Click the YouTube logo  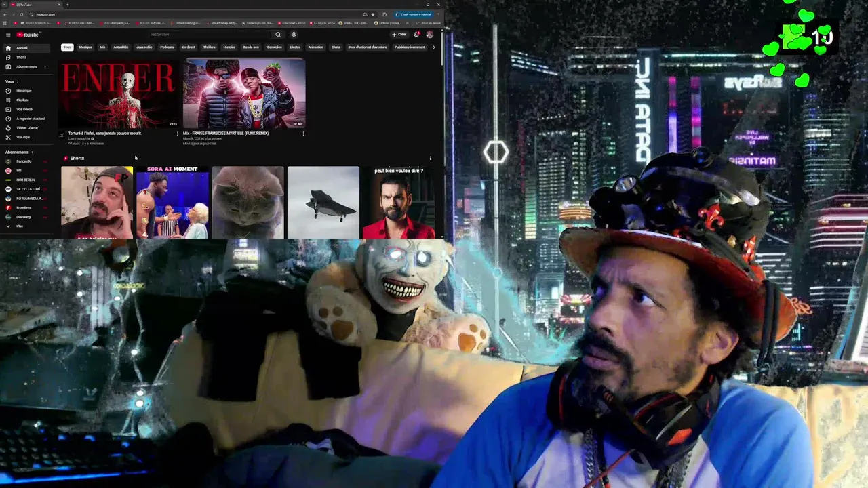pos(28,35)
